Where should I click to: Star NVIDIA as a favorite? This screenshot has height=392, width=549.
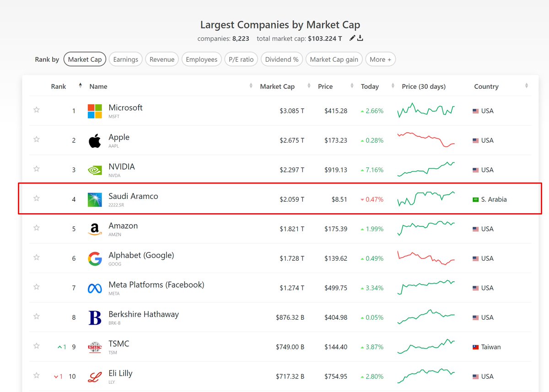tap(37, 169)
